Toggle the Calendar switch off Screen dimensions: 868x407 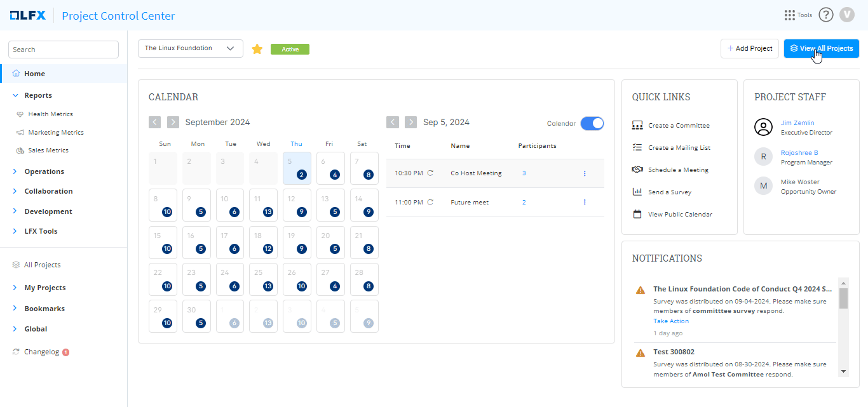(x=592, y=124)
